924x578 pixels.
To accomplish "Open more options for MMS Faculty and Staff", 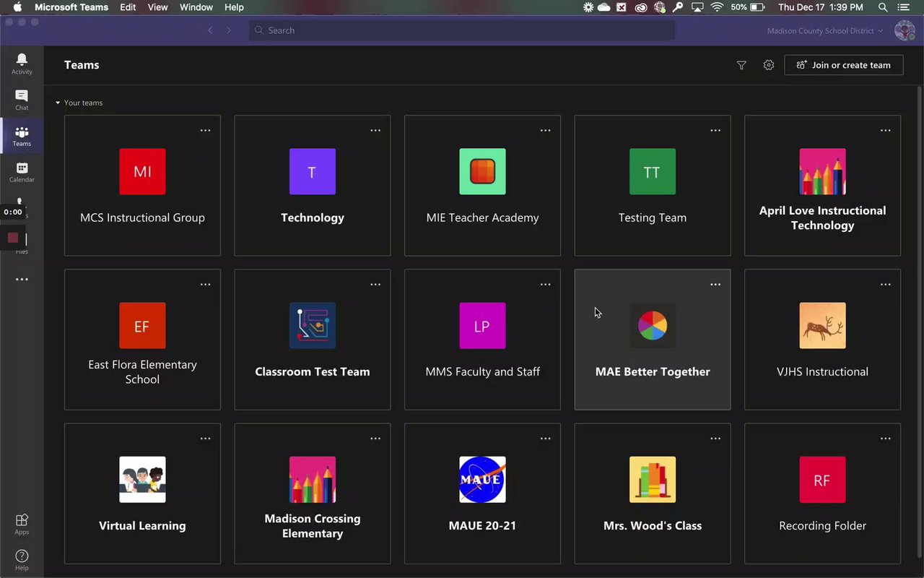I will [546, 285].
